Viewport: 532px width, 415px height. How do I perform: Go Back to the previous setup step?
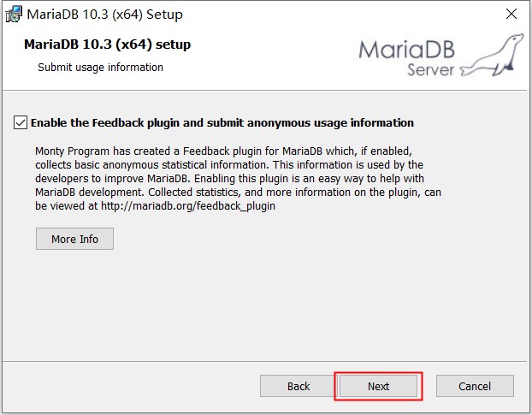pos(299,386)
